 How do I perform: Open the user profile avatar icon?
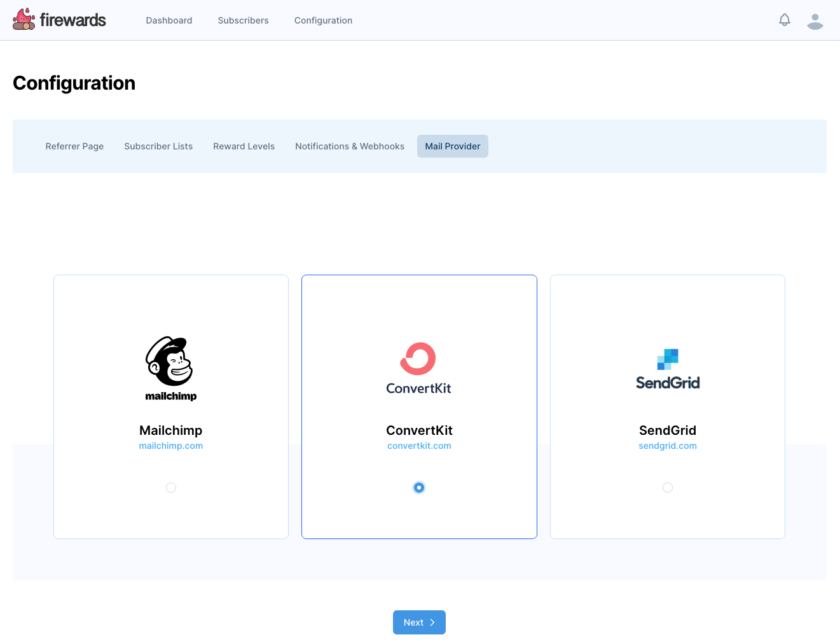click(815, 21)
